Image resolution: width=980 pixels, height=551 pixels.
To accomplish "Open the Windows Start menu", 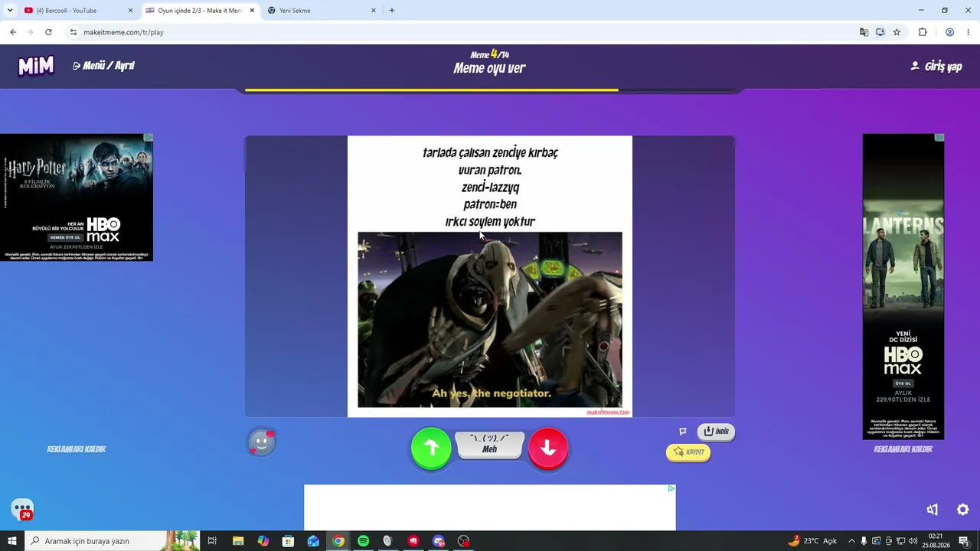I will pos(12,541).
